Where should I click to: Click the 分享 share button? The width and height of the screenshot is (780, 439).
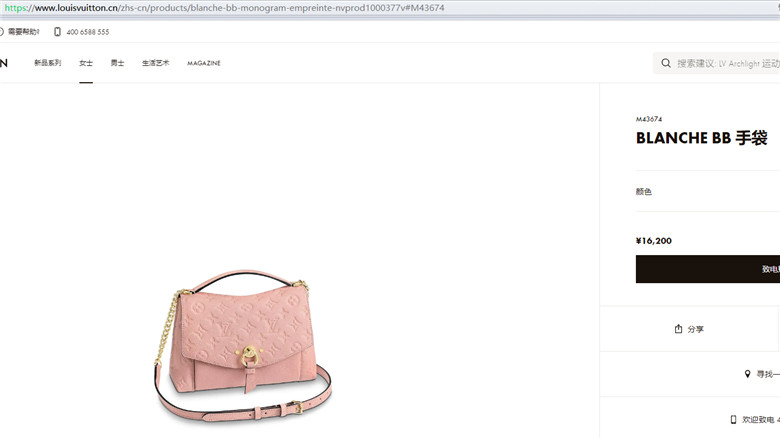pos(689,329)
